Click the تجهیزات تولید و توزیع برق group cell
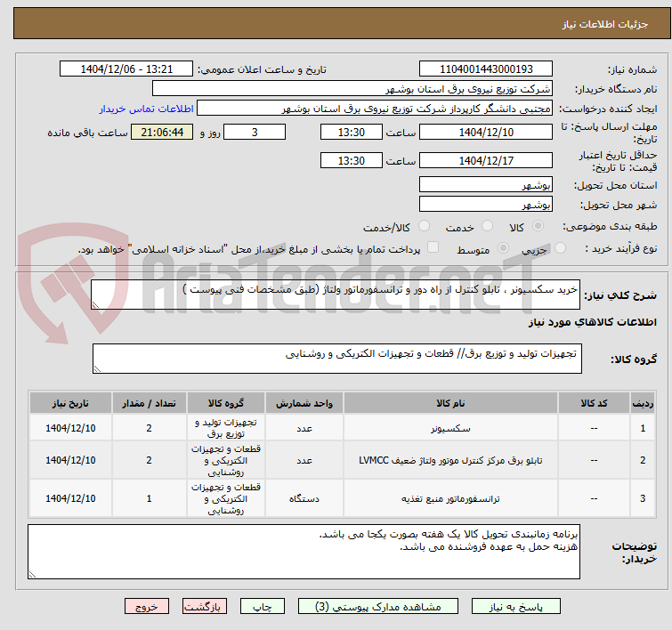This screenshot has height=630, width=672. click(x=226, y=428)
